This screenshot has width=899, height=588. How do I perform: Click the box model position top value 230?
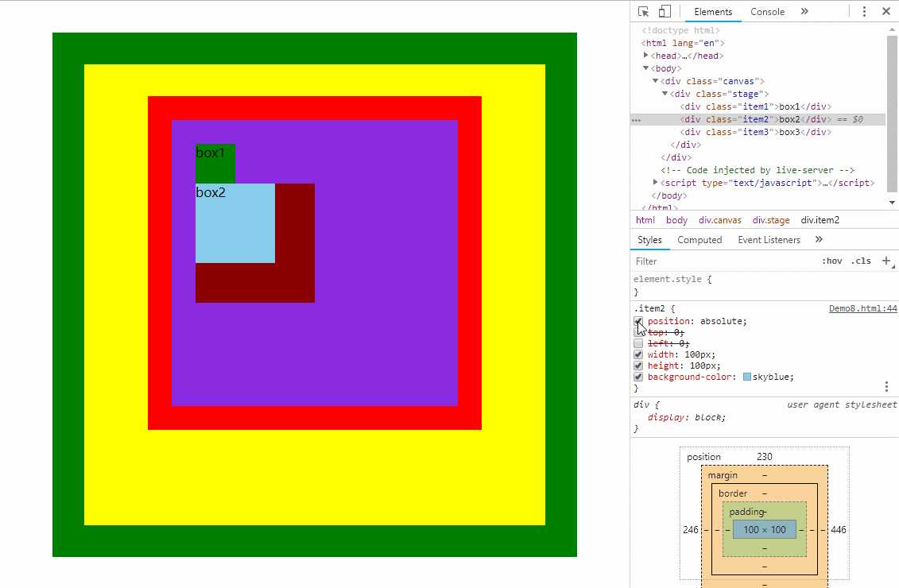pyautogui.click(x=764, y=457)
